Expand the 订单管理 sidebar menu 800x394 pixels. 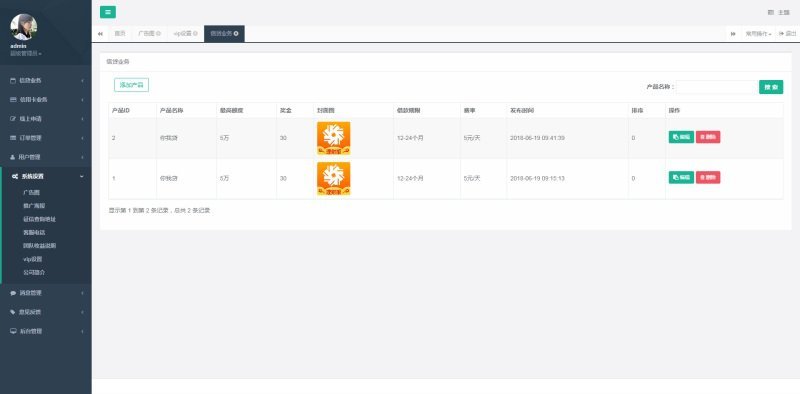[x=46, y=138]
